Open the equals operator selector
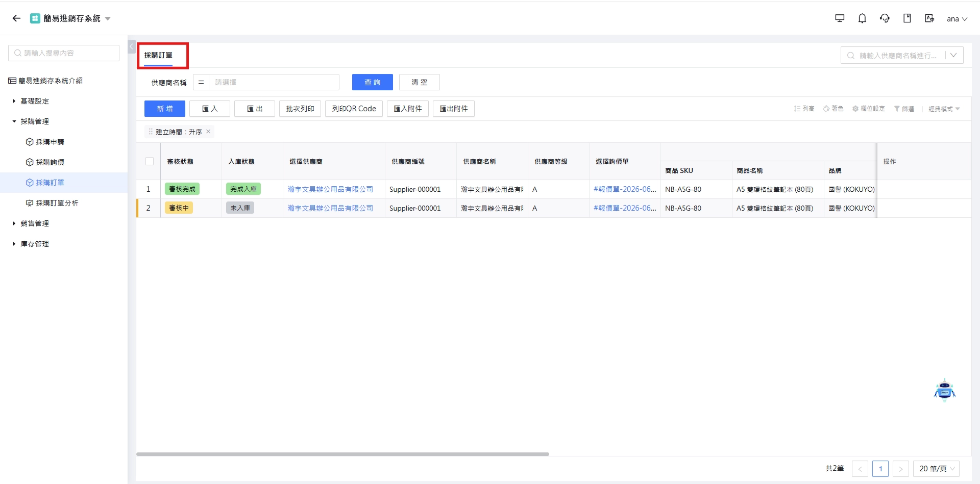 click(x=201, y=82)
